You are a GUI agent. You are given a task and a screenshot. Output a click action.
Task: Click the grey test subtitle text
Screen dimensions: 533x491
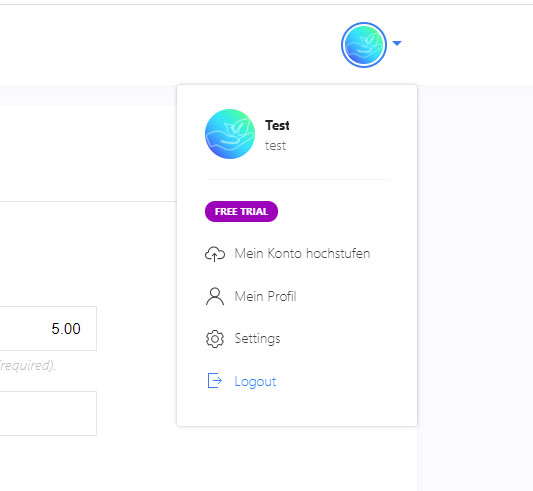(276, 146)
